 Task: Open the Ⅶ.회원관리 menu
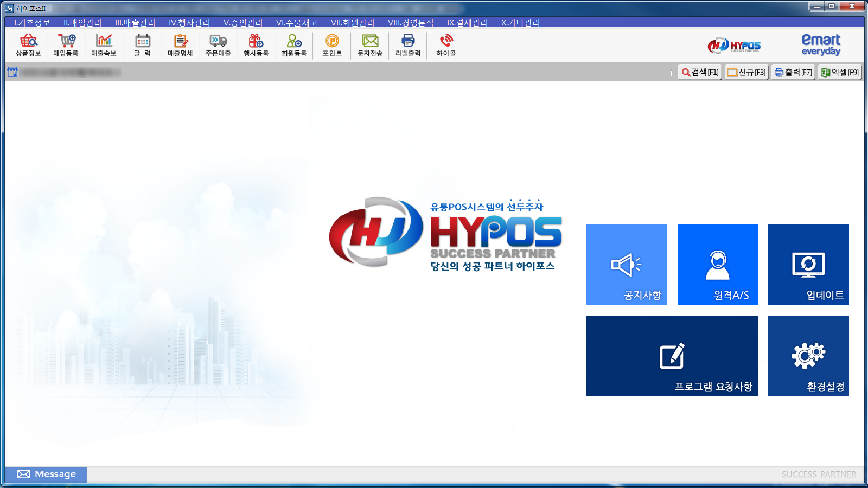pos(353,23)
